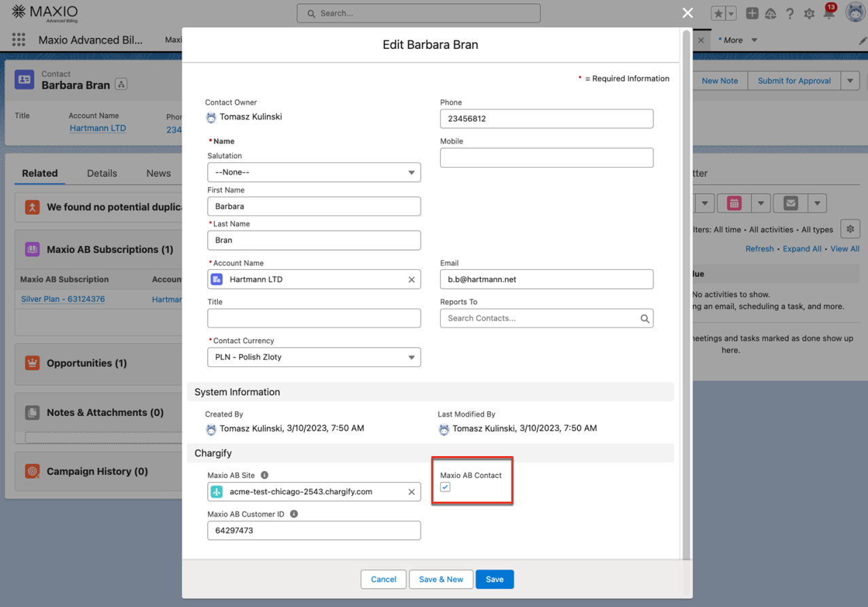Click the modal's vertical scrollbar
The height and width of the screenshot is (607, 868).
(x=686, y=292)
